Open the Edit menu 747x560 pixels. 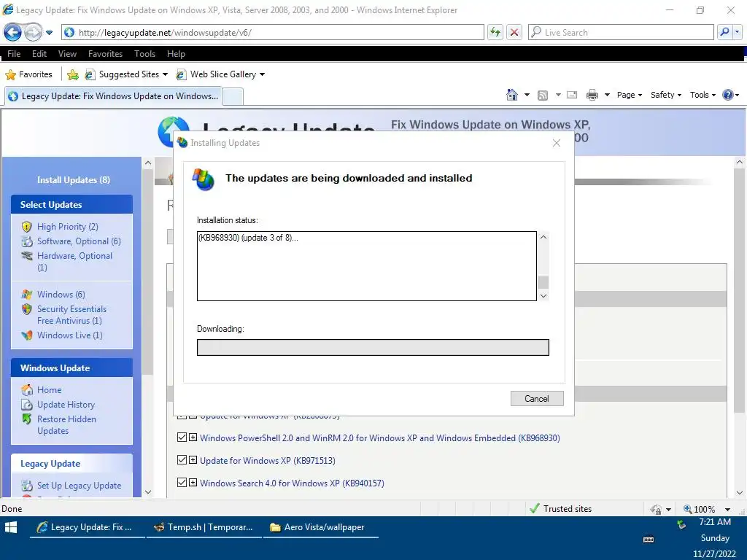(x=39, y=54)
